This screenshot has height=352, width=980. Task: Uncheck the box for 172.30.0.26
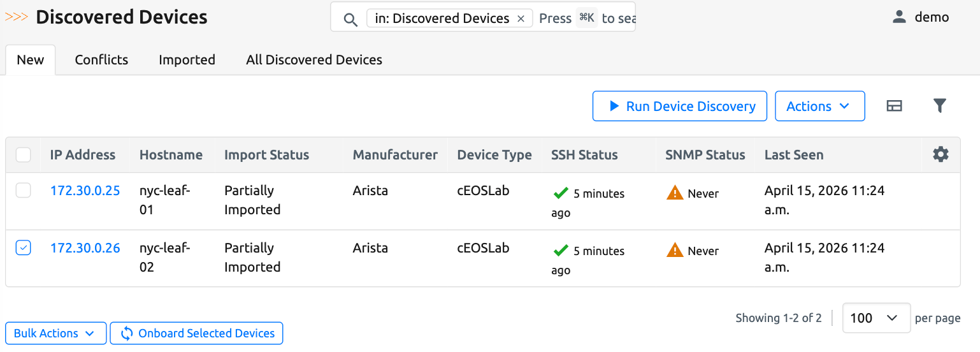[x=24, y=248]
